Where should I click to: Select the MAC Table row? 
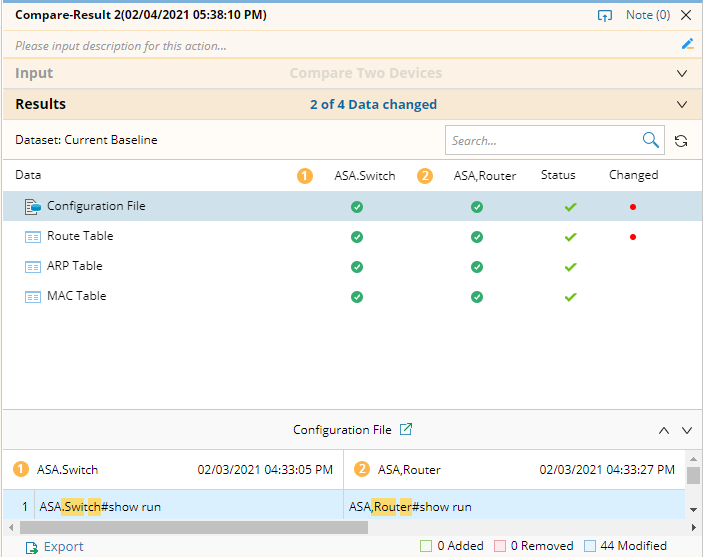pos(76,296)
